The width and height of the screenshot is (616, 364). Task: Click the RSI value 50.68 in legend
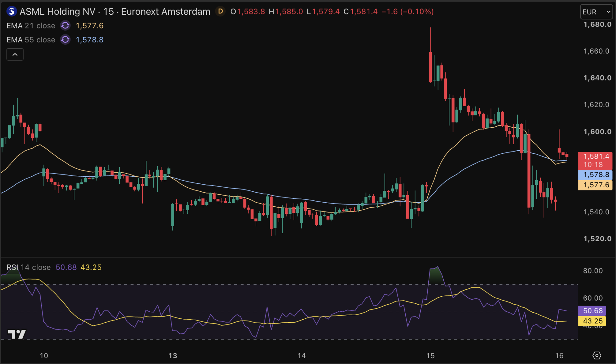tap(66, 267)
